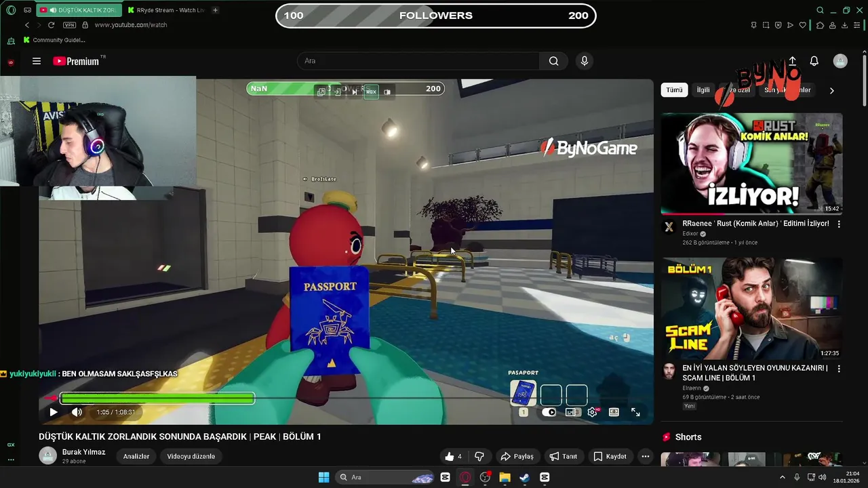Go back with the browser back arrow

point(27,25)
